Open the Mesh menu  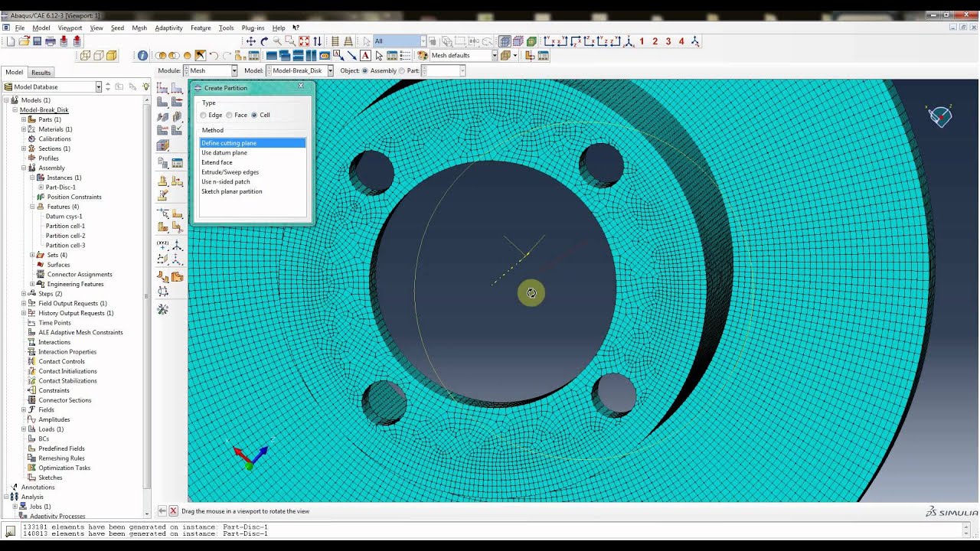(x=139, y=28)
